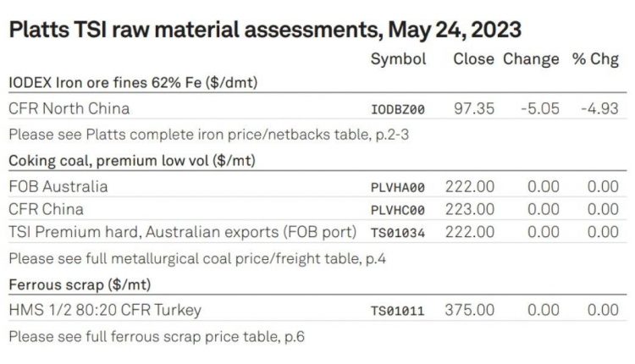Screen dimensions: 635x364
Task: Click the 375.00 close value
Action: 469,310
